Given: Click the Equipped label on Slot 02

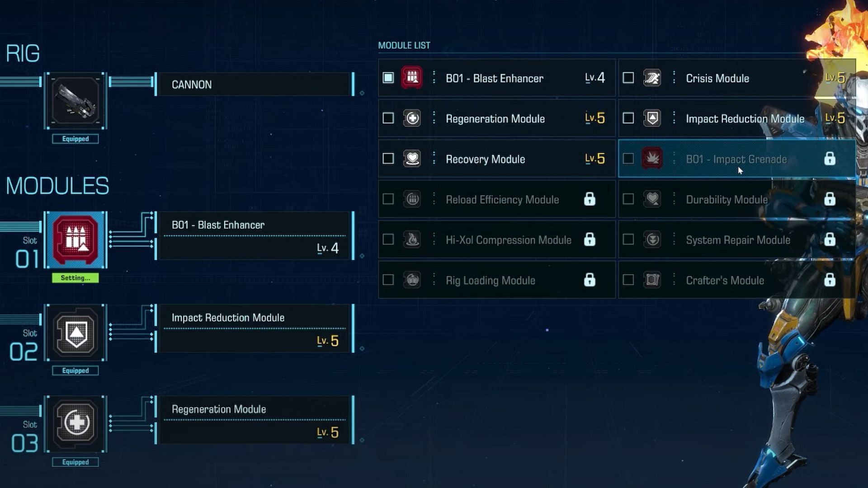Looking at the screenshot, I should click(x=75, y=370).
